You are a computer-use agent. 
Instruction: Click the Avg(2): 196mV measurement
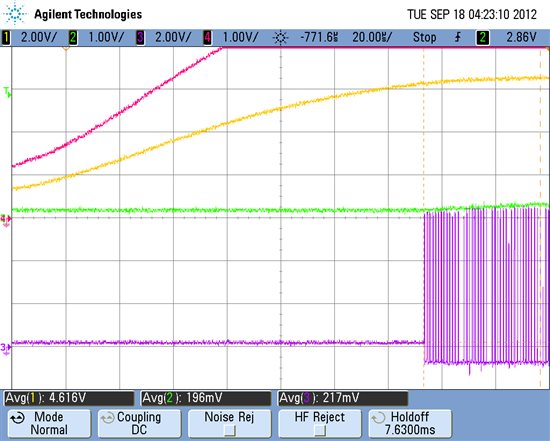point(206,398)
